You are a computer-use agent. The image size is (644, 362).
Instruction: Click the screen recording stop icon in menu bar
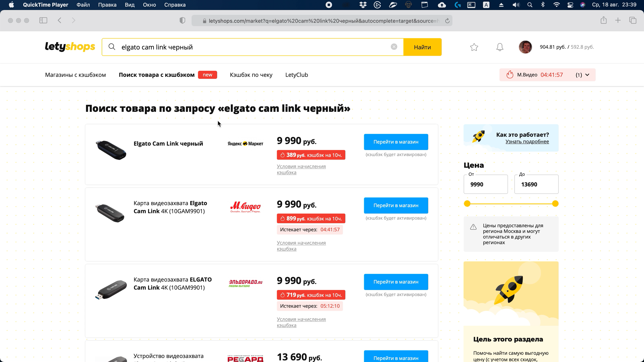(x=329, y=5)
